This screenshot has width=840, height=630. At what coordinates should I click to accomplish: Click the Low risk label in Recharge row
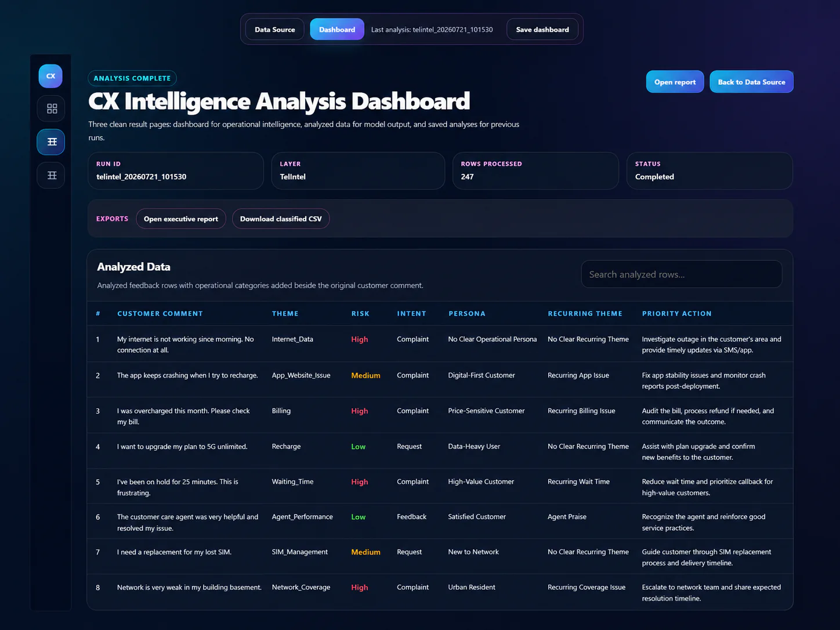pyautogui.click(x=359, y=447)
